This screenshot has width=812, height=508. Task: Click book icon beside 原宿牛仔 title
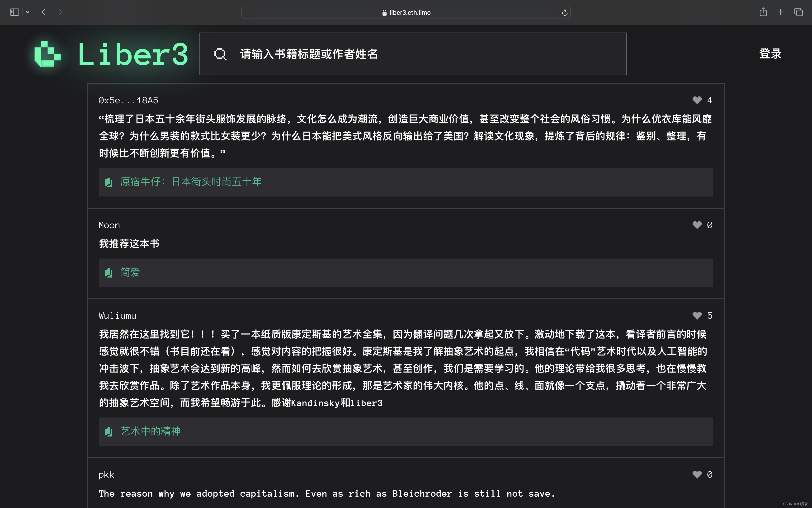pos(108,182)
